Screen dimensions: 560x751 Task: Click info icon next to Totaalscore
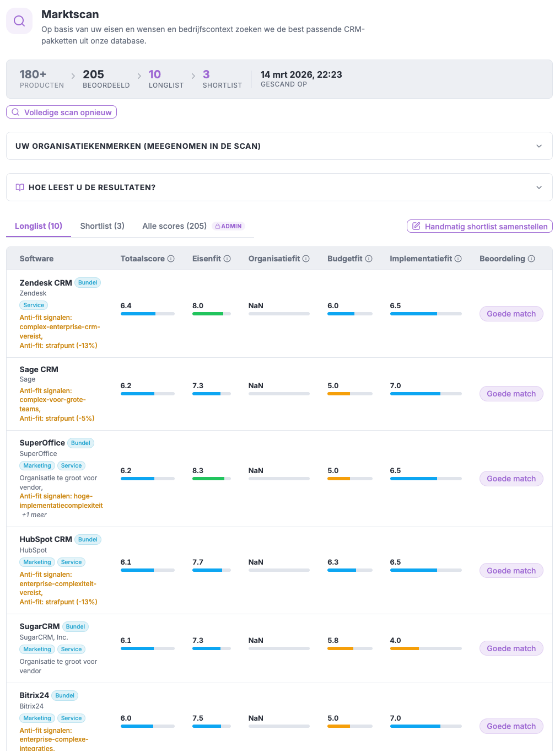click(171, 259)
